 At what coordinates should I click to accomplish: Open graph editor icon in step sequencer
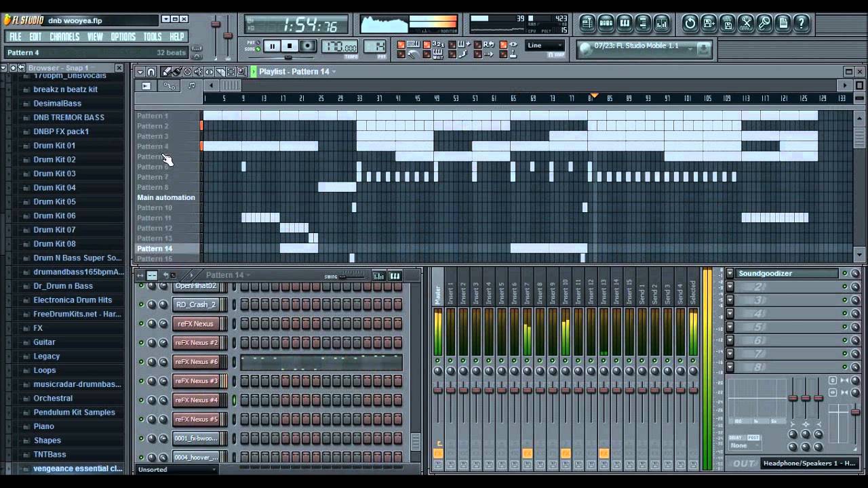(378, 276)
